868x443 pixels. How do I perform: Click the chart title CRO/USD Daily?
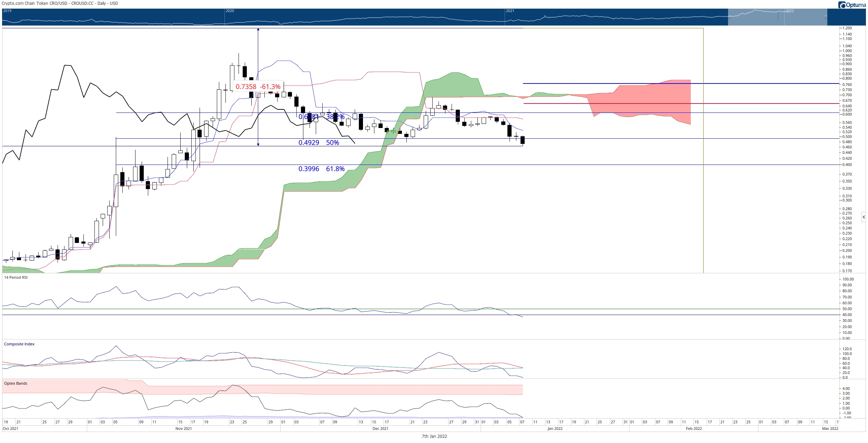click(60, 3)
